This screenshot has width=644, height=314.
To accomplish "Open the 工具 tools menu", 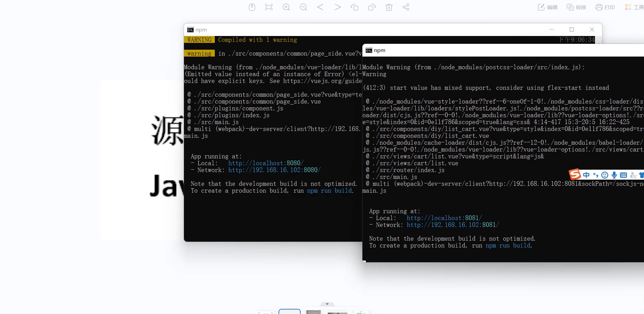I will point(634,7).
